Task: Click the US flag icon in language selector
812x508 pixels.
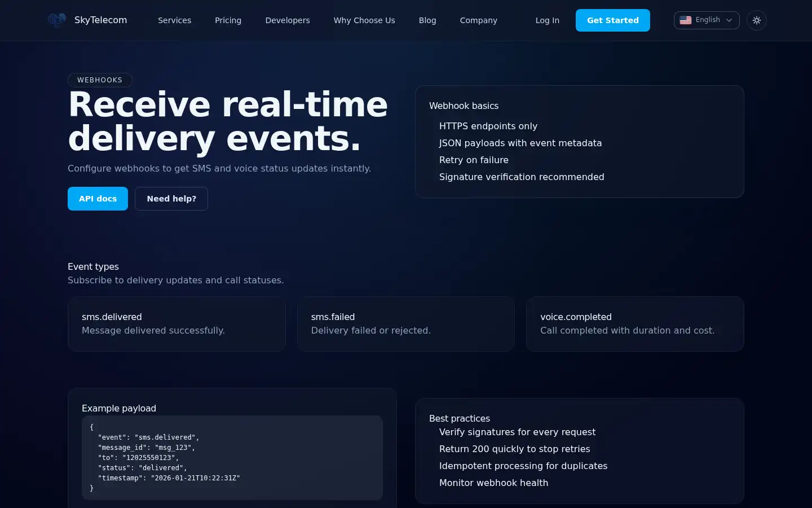Action: tap(686, 20)
